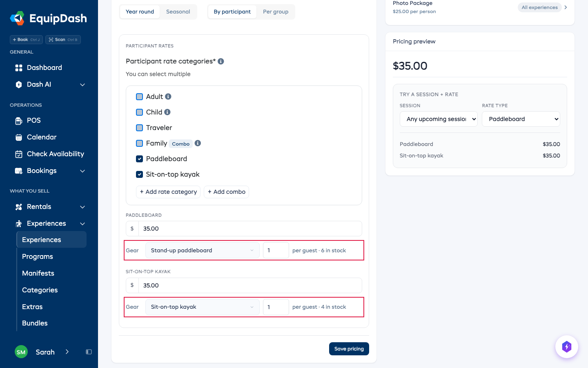Expand the Rentals submenu
Image resolution: width=588 pixels, height=368 pixels.
(x=82, y=207)
